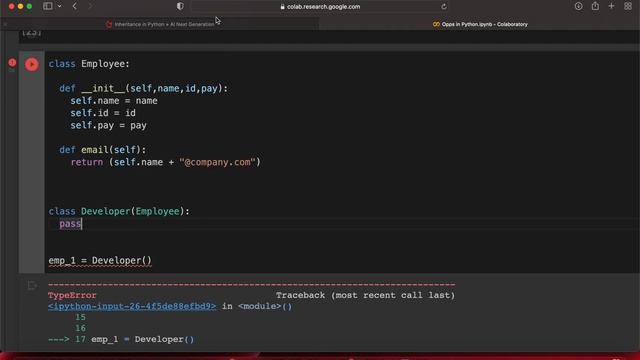
Task: Open the ipython-input-26 traceback link
Action: (132, 306)
